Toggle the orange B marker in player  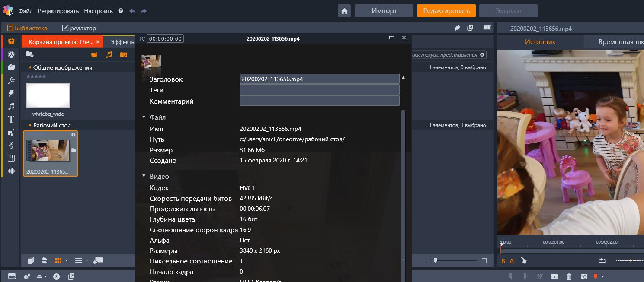coord(503,261)
